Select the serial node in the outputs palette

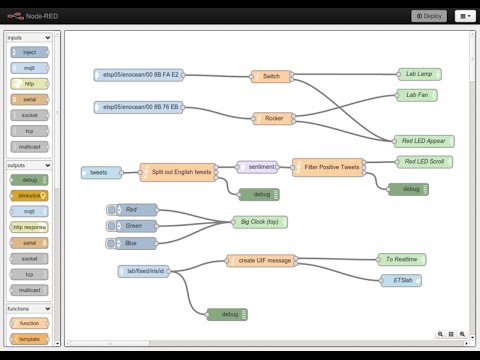(29, 243)
